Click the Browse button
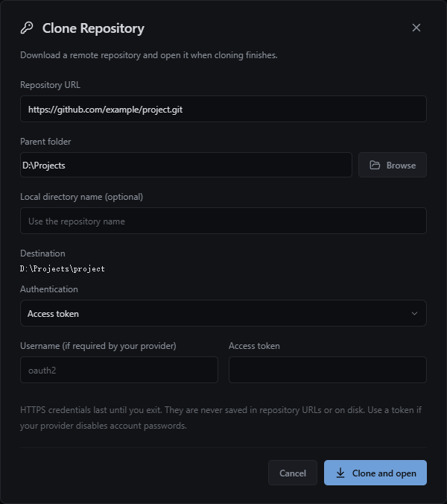 point(393,165)
